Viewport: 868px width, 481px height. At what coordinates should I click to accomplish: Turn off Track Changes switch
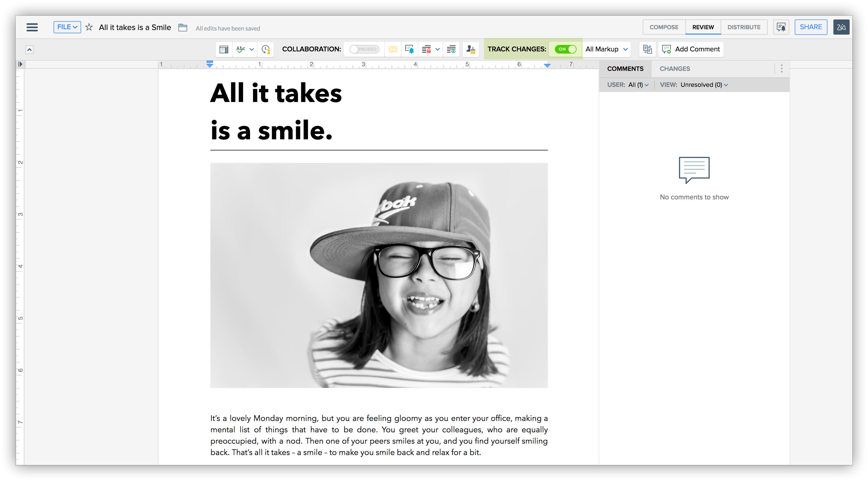[x=566, y=49]
